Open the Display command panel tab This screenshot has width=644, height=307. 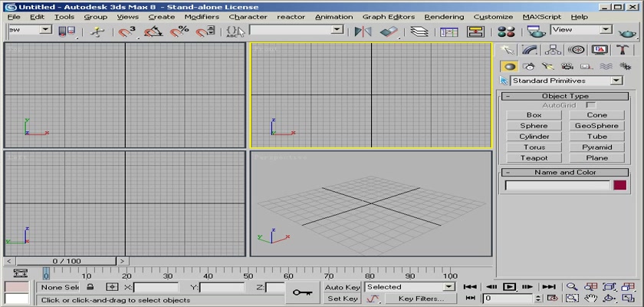(600, 50)
